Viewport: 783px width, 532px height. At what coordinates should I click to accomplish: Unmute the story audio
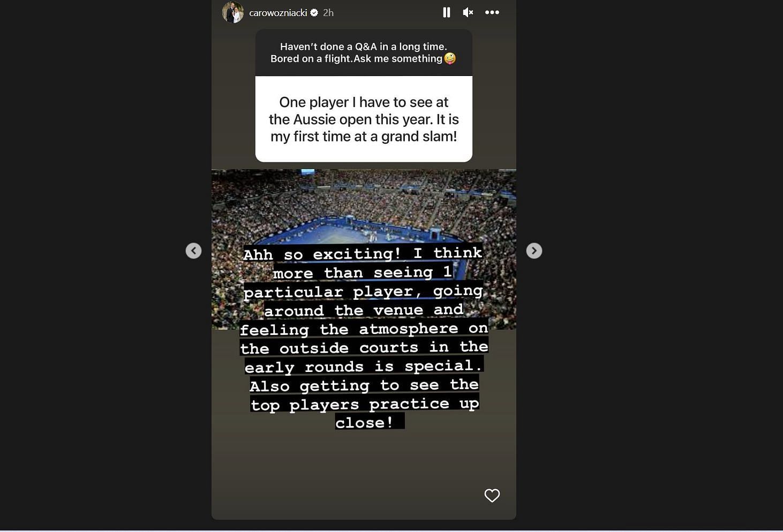[468, 12]
